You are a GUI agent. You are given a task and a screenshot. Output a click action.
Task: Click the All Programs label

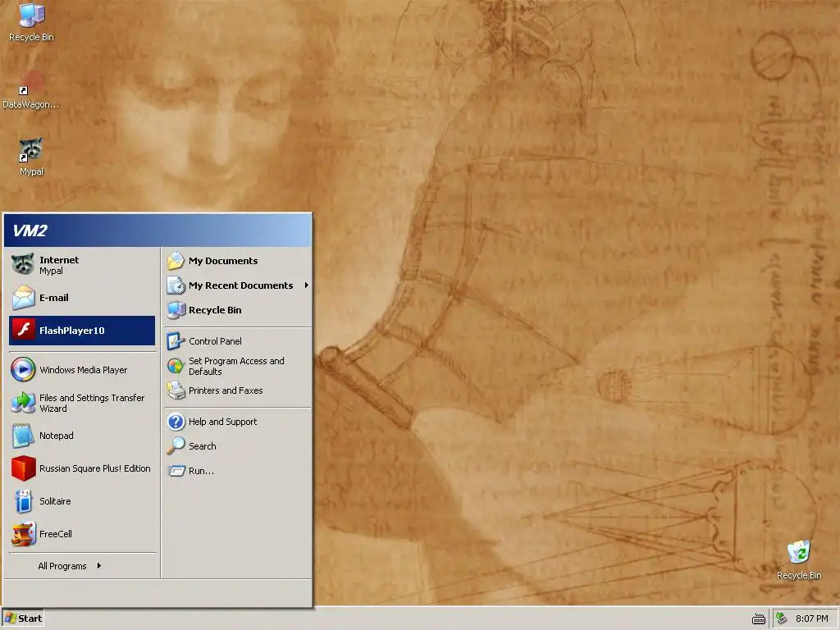(62, 566)
